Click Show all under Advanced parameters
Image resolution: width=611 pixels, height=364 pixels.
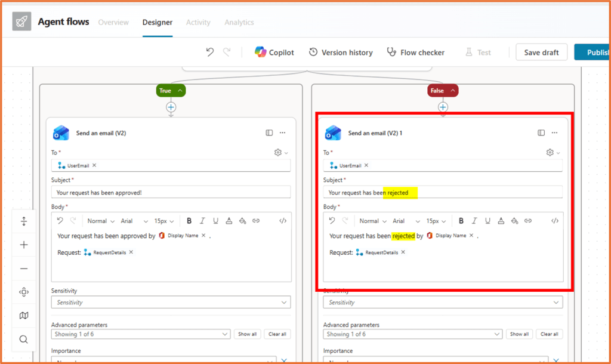[247, 334]
